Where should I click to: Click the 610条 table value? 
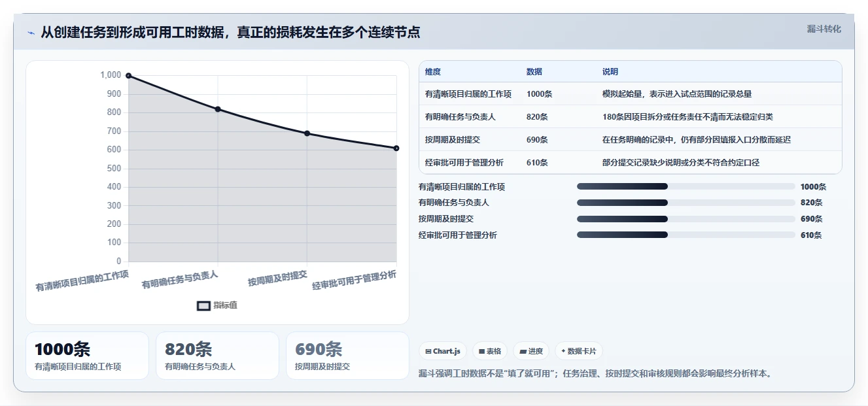[537, 163]
